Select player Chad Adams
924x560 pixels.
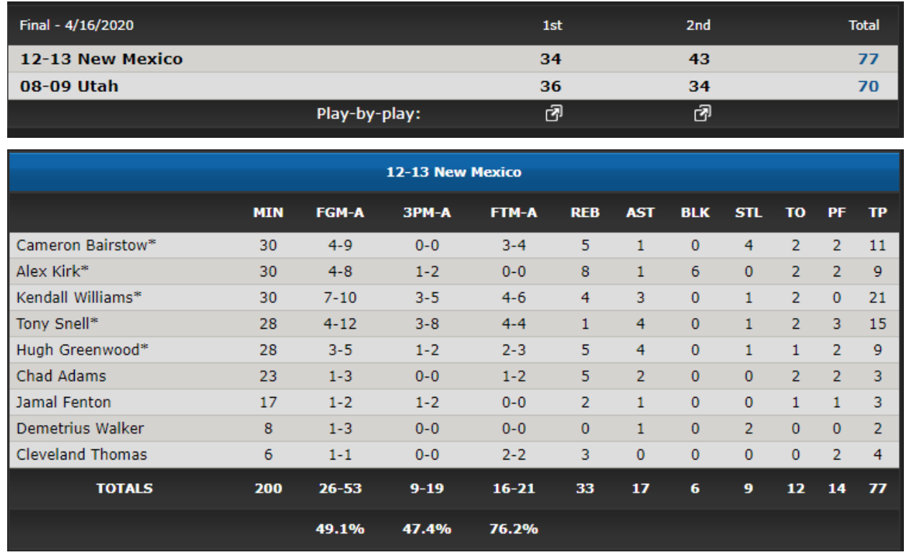(x=61, y=376)
